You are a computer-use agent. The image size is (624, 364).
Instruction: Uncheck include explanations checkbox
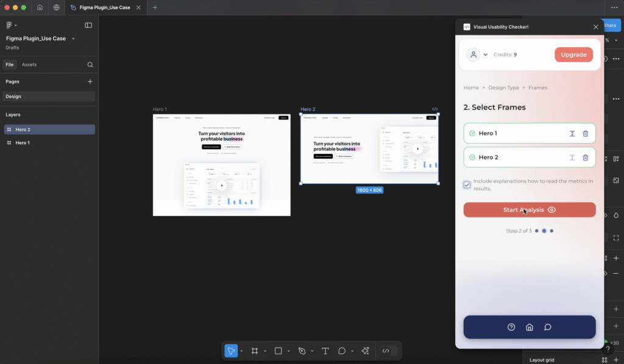tap(467, 185)
